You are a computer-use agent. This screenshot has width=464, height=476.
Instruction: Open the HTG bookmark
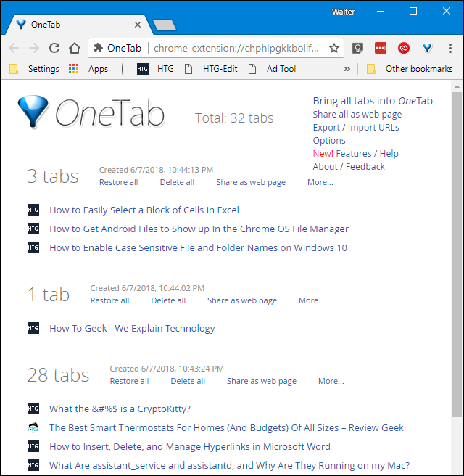click(x=155, y=69)
